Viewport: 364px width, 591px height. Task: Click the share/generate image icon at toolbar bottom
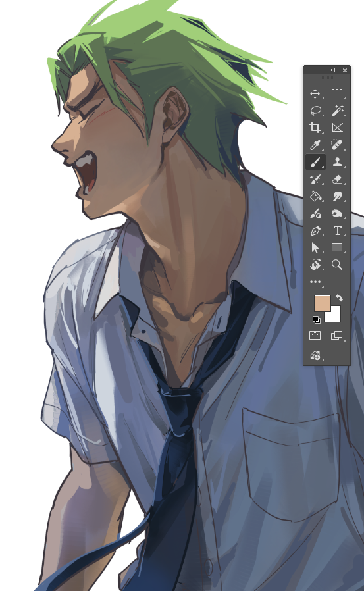coord(315,355)
